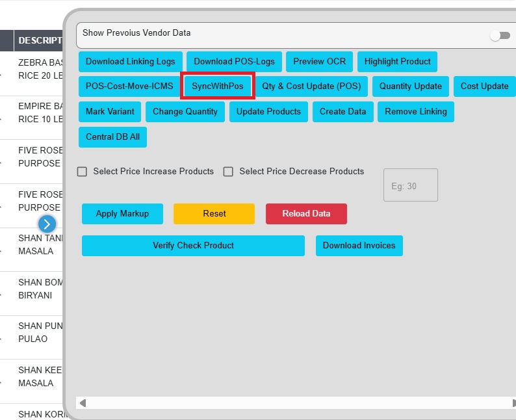Click POS-Cost-Move-ICMS button
516x420 pixels.
pos(129,86)
